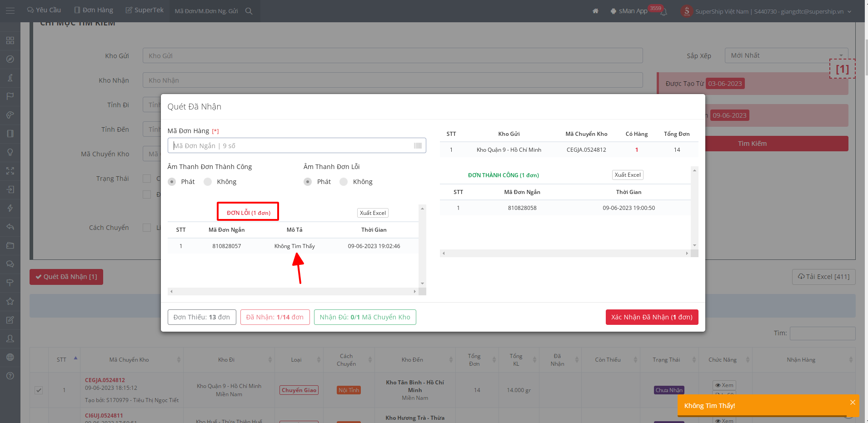Focus the Tìm filter input above table

click(823, 333)
